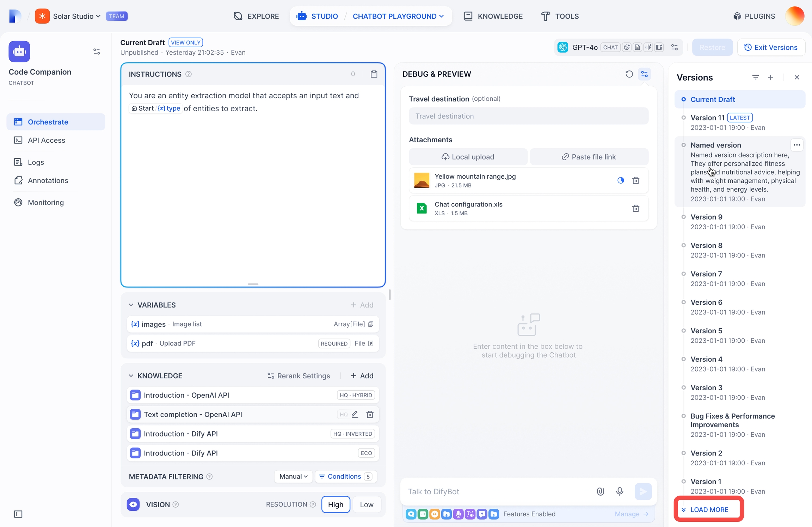This screenshot has height=527, width=812.
Task: Set vision resolution to Low
Action: point(367,504)
